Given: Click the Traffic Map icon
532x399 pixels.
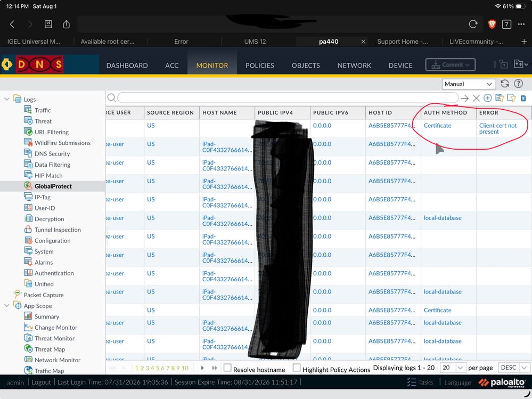Looking at the screenshot, I should click(28, 371).
